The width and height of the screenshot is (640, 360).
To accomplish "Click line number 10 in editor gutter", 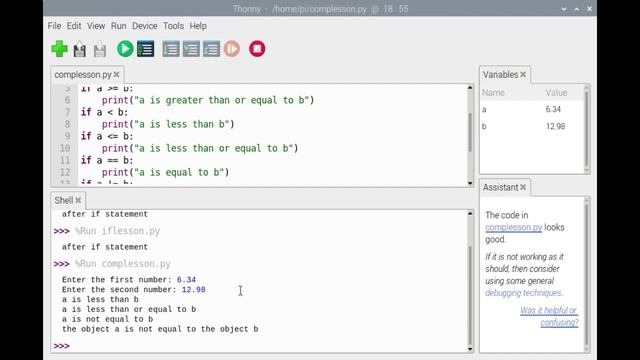I will coord(65,148).
